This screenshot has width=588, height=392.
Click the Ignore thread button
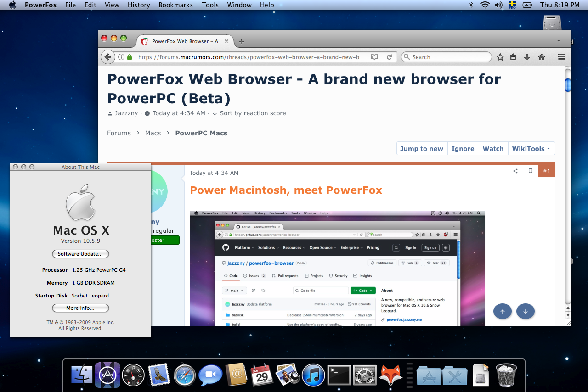point(463,148)
